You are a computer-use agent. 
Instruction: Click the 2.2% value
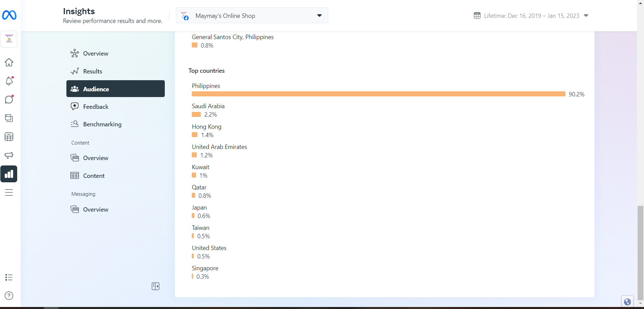coord(211,115)
